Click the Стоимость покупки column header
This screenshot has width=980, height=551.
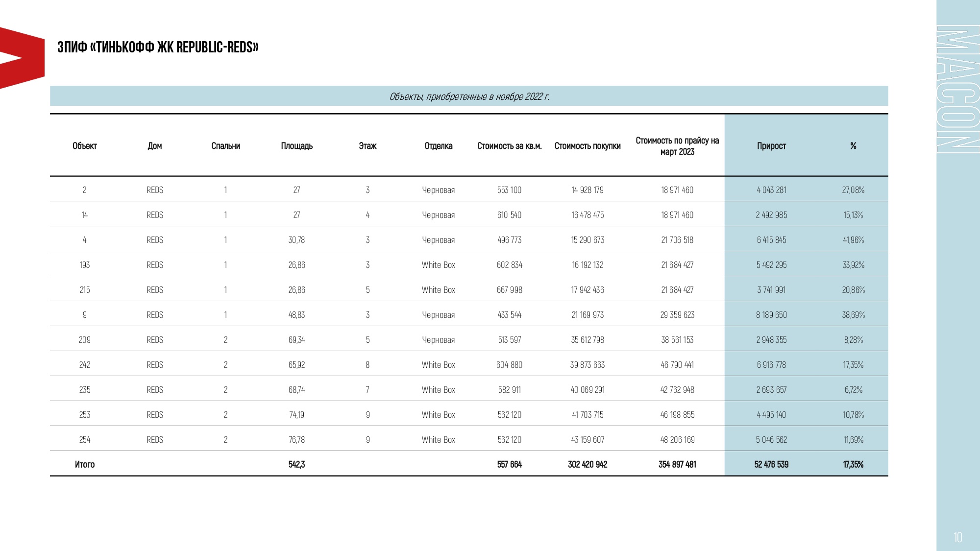click(x=587, y=146)
